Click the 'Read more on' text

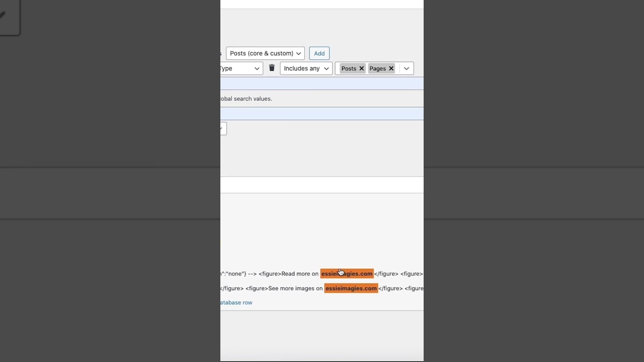tap(300, 274)
